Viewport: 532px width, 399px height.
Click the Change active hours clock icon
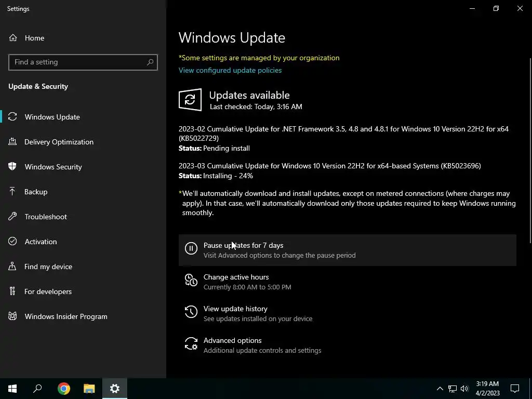(x=191, y=280)
